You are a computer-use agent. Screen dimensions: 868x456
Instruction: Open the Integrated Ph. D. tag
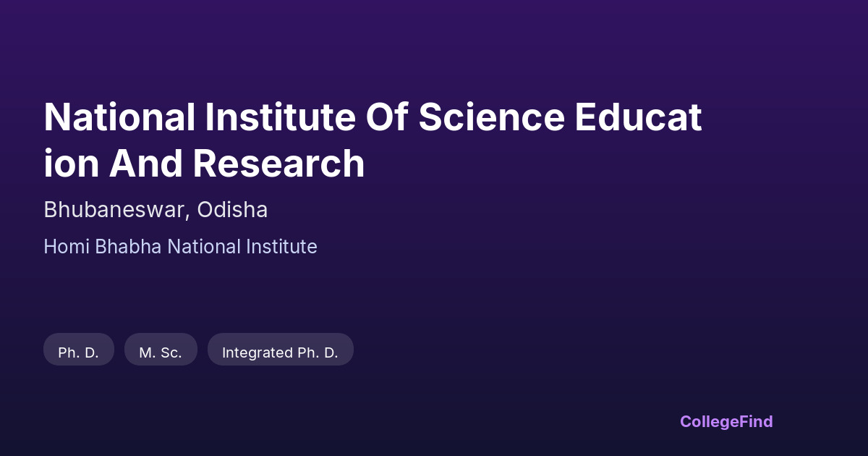(280, 352)
